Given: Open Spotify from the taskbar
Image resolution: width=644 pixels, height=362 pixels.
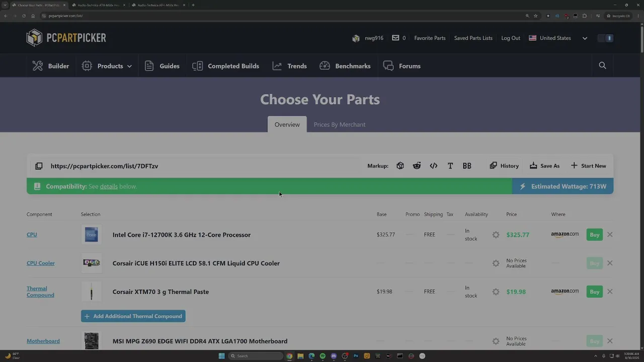Looking at the screenshot, I should click(x=323, y=356).
